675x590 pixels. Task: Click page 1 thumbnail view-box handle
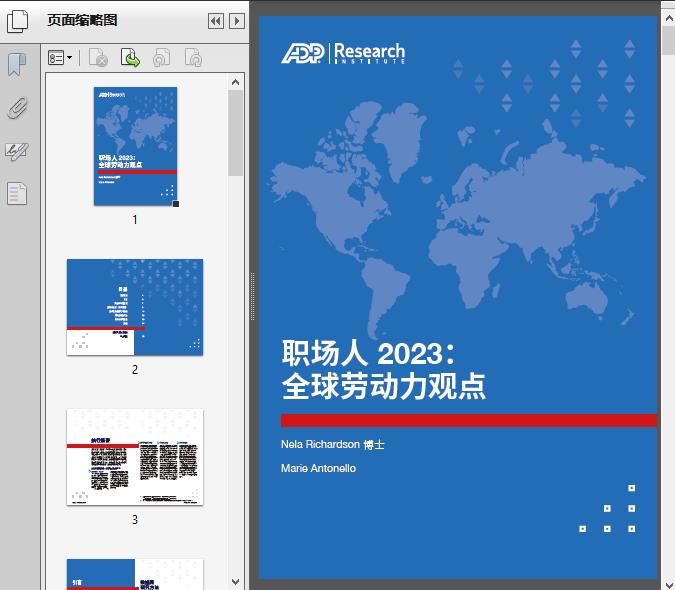(x=176, y=204)
